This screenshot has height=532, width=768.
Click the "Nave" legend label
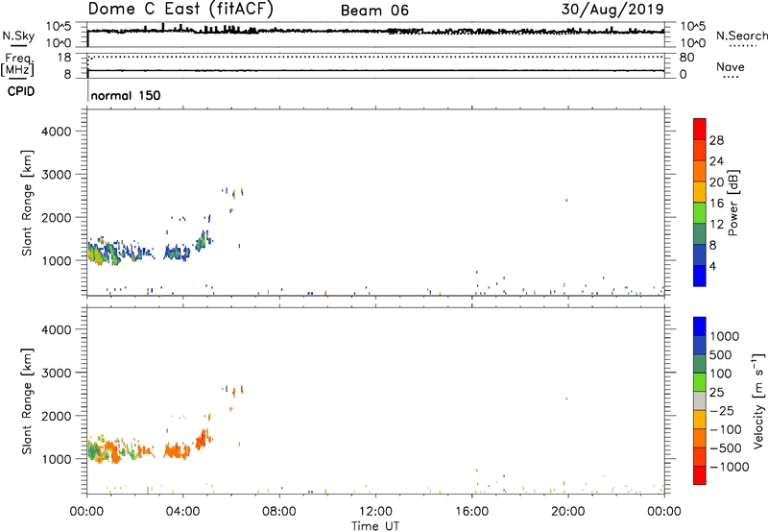(x=731, y=67)
